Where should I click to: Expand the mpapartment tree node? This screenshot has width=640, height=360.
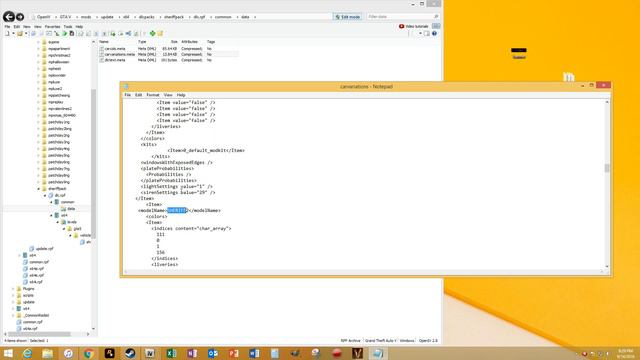coord(39,49)
